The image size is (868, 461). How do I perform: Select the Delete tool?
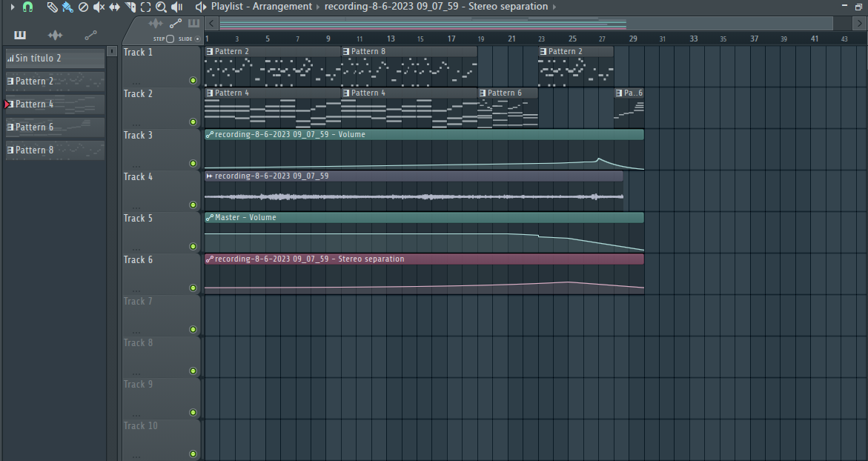[x=83, y=7]
